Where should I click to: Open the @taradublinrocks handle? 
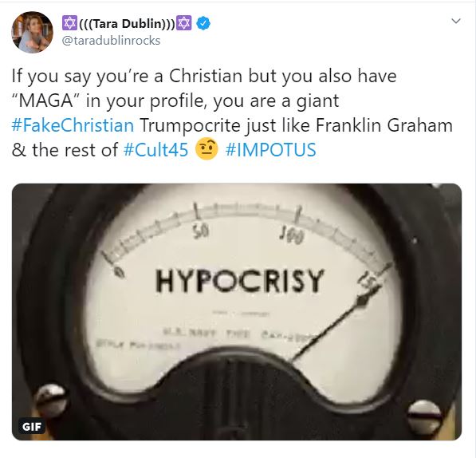[111, 41]
